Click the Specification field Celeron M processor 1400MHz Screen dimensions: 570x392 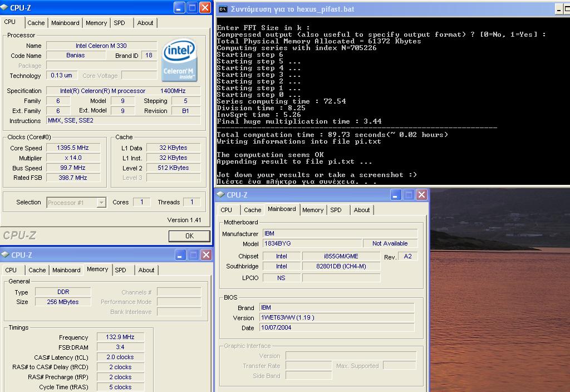tap(123, 91)
